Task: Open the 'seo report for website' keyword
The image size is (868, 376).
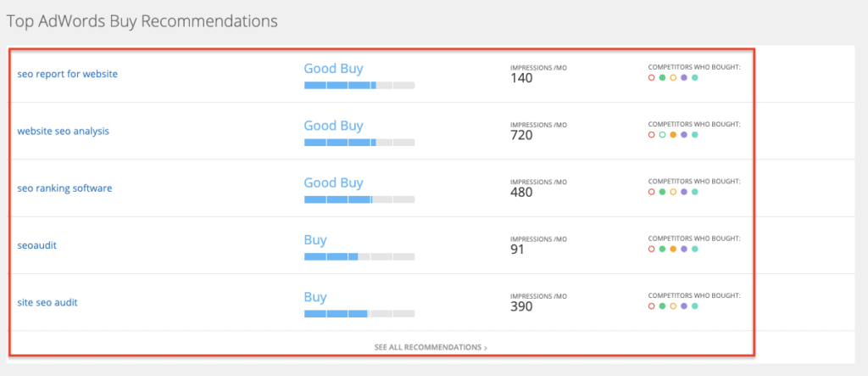Action: coord(67,74)
